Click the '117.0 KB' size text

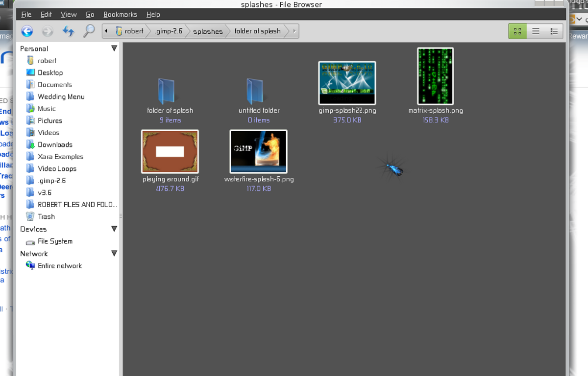tap(259, 188)
